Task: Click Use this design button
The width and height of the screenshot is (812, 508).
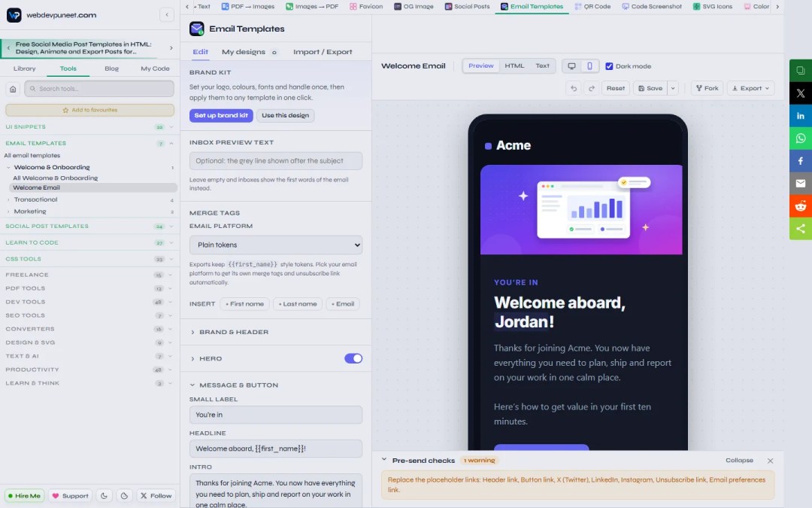Action: (x=286, y=115)
